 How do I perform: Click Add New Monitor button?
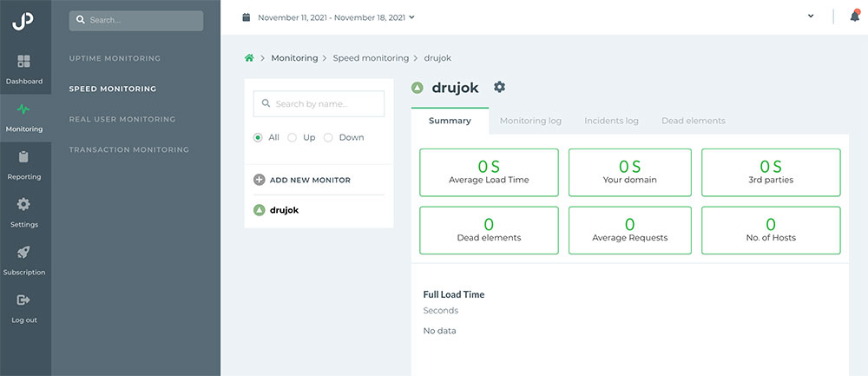pyautogui.click(x=302, y=180)
